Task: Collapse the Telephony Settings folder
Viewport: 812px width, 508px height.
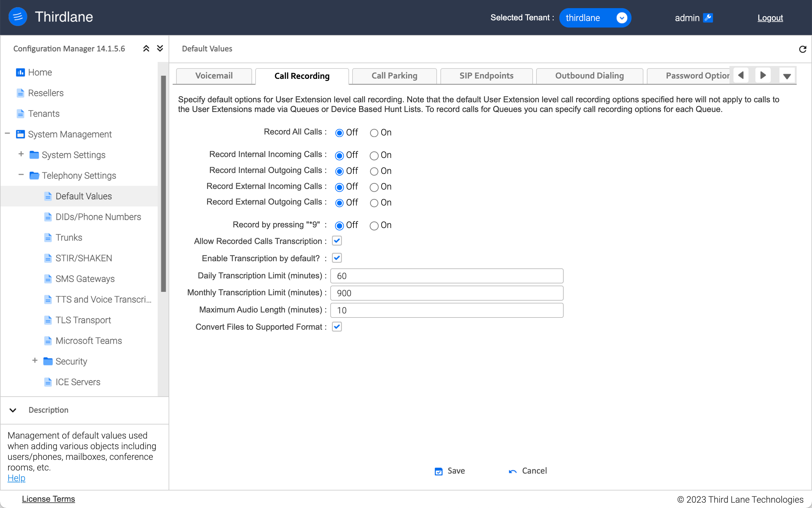Action: click(21, 175)
